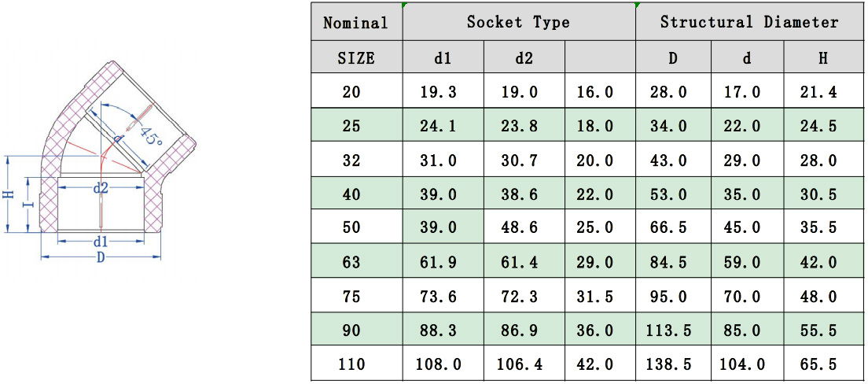This screenshot has height=384, width=868.
Task: Click the Nominal header cell
Action: (x=356, y=22)
